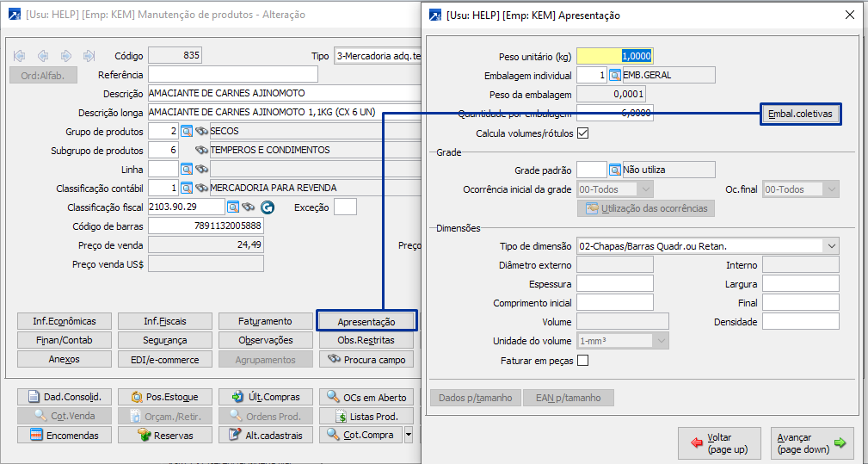
Task: Open the Tipo product type combo box
Action: pyautogui.click(x=379, y=56)
